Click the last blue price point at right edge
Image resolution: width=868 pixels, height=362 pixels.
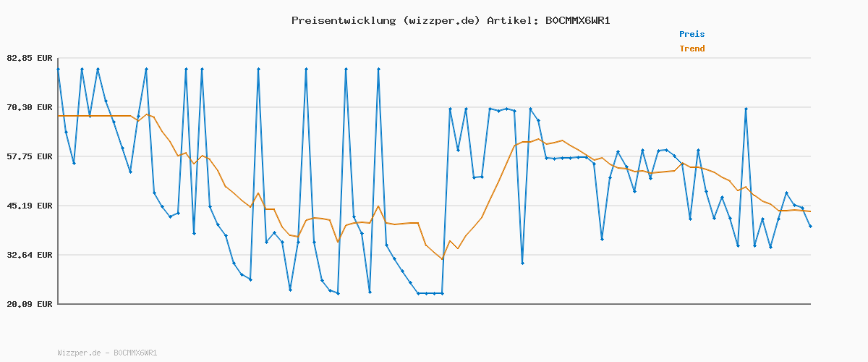click(x=810, y=227)
